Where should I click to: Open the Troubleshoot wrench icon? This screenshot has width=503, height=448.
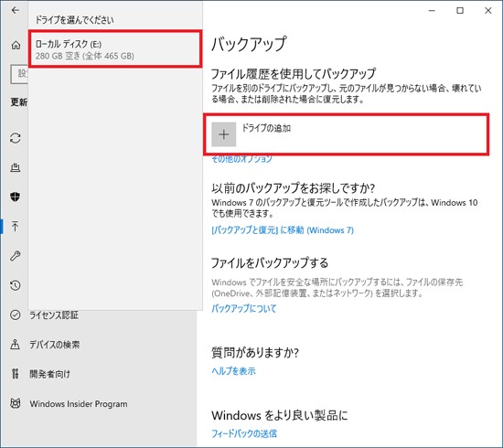(x=15, y=256)
